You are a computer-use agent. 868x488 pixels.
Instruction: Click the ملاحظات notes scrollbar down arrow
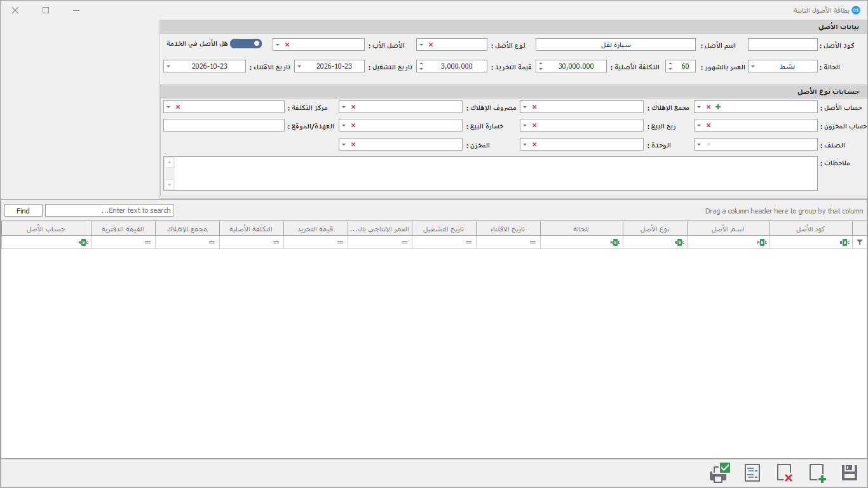point(169,184)
